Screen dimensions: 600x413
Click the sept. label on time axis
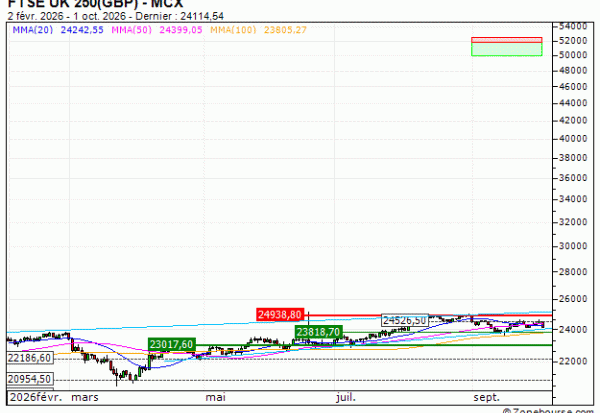click(487, 397)
